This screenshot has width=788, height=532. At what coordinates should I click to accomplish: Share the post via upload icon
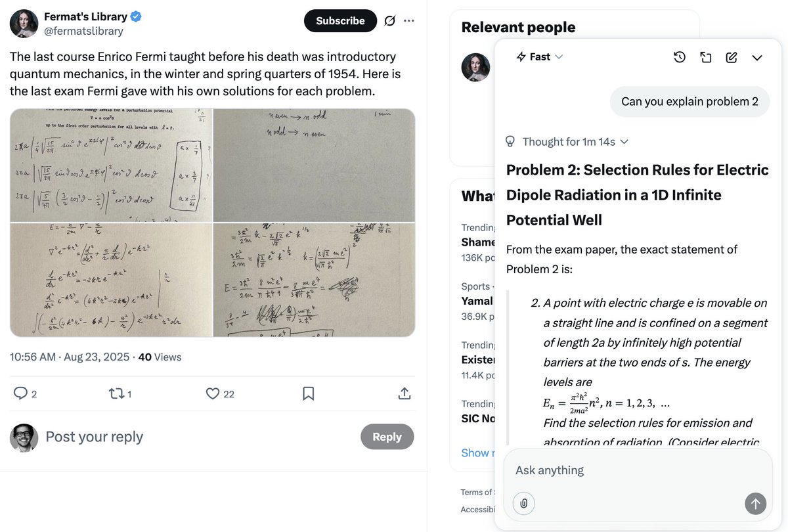click(x=405, y=393)
